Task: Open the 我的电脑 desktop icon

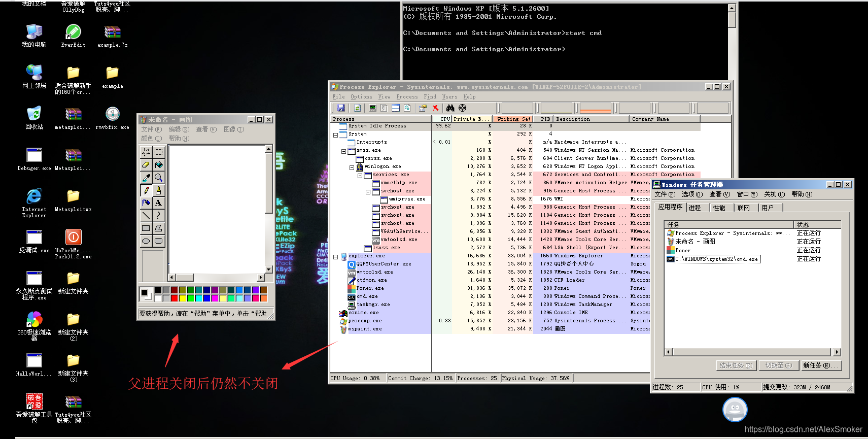Action: pos(34,36)
